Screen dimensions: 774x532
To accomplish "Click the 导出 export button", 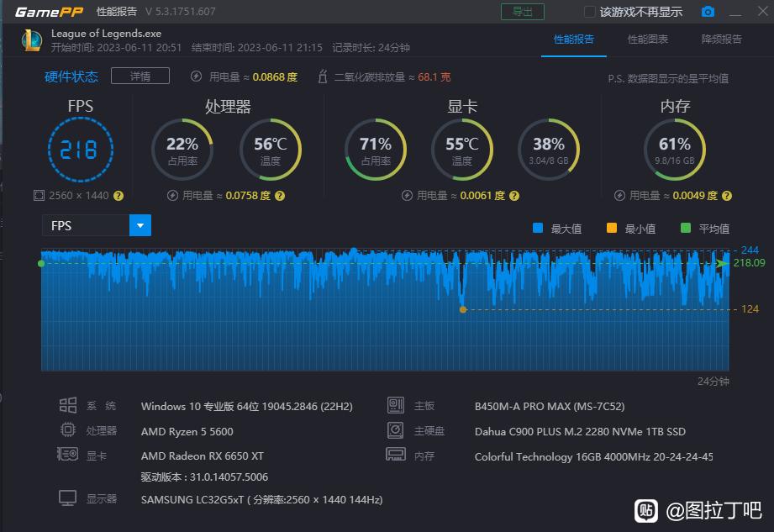I will (522, 12).
